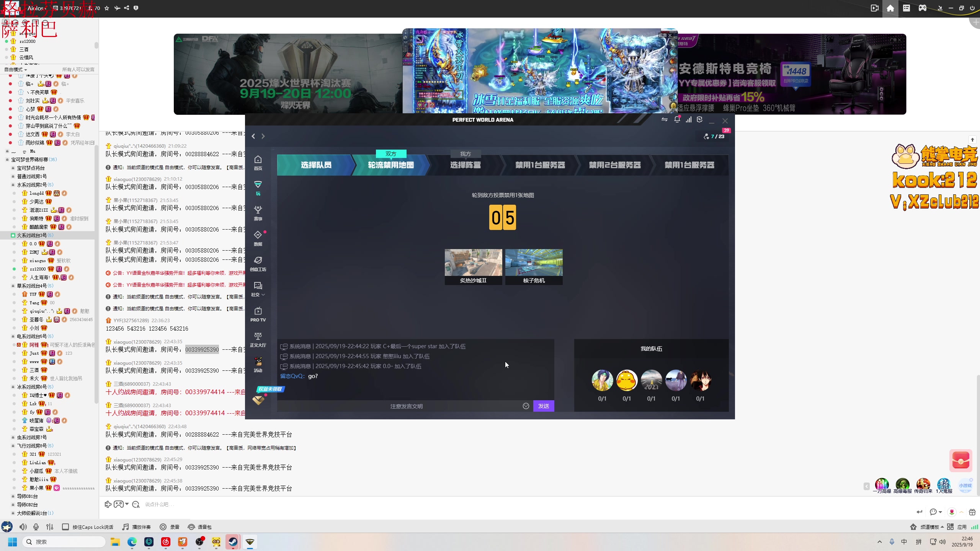Select the 选择队员 step tab
The width and height of the screenshot is (980, 551).
click(316, 165)
